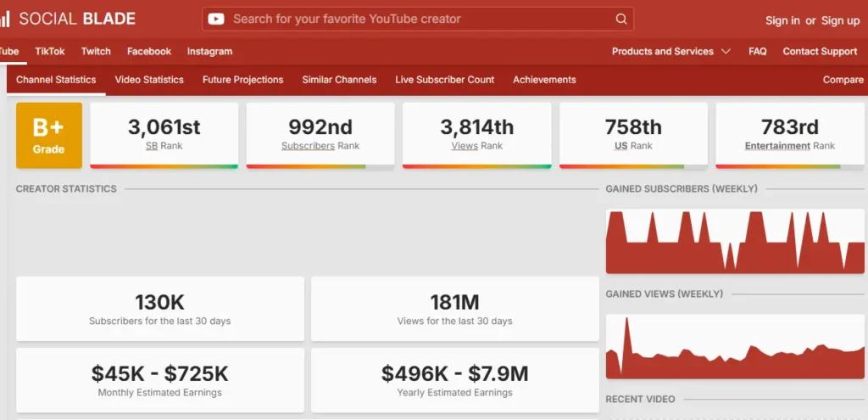Open the Live Subscriber Count tab

tap(444, 80)
